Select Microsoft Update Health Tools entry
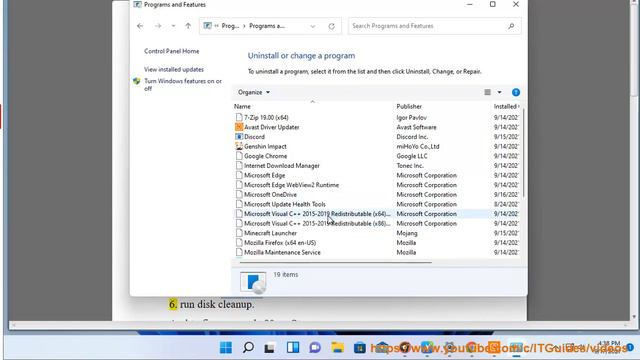640x360 pixels. 285,204
